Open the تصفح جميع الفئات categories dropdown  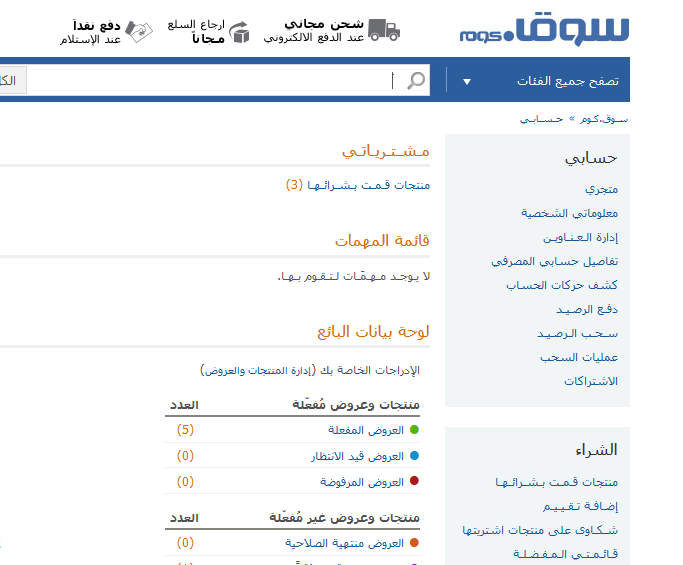[x=538, y=81]
